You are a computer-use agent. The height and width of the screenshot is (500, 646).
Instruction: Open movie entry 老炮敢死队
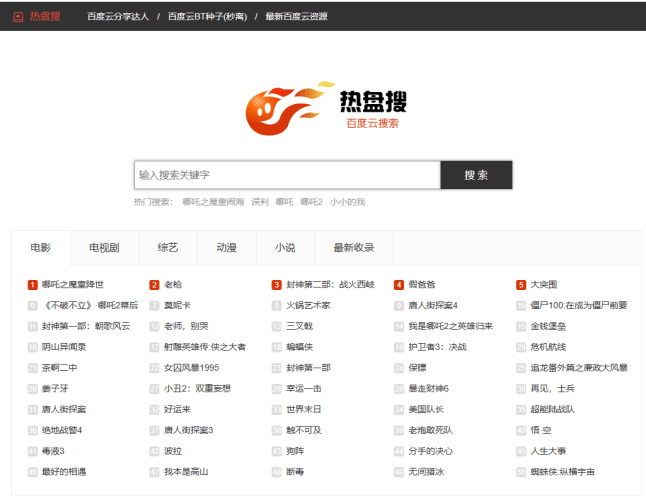pos(430,430)
